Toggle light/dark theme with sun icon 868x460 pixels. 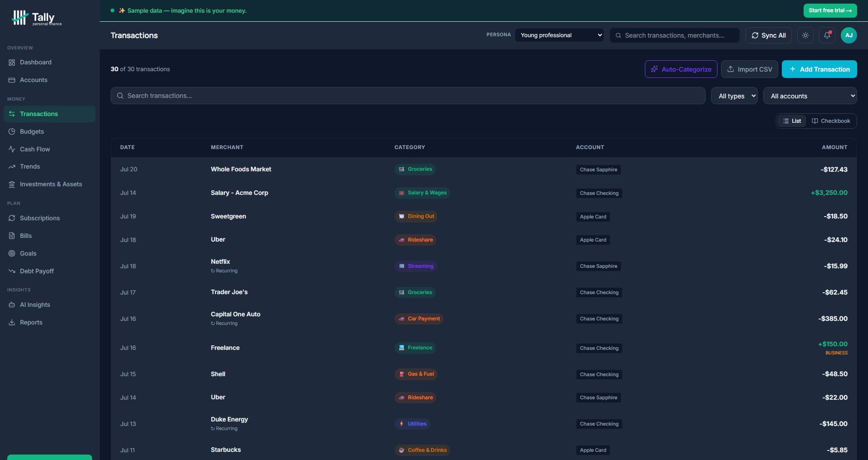pyautogui.click(x=805, y=35)
